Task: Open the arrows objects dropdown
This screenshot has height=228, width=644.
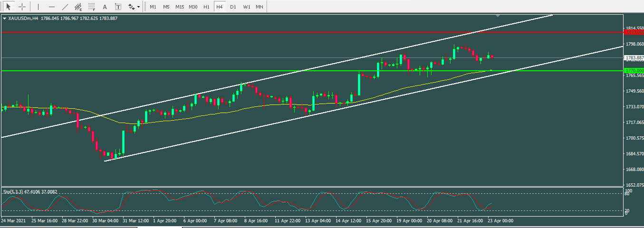Action: [x=134, y=7]
